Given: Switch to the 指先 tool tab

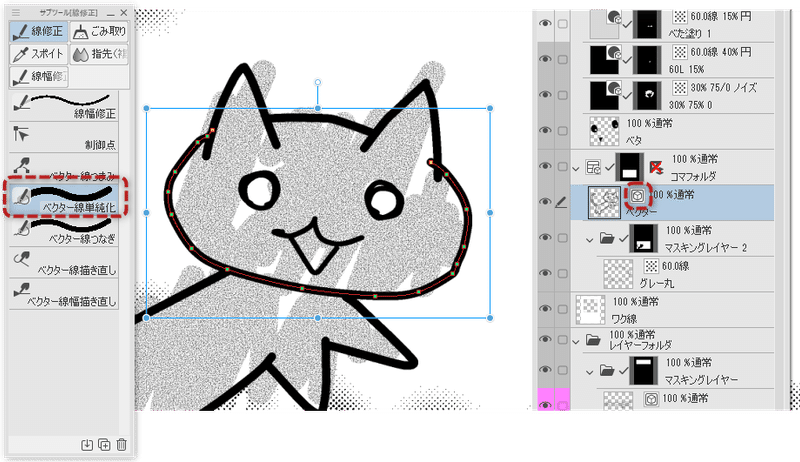Looking at the screenshot, I should click(x=99, y=54).
